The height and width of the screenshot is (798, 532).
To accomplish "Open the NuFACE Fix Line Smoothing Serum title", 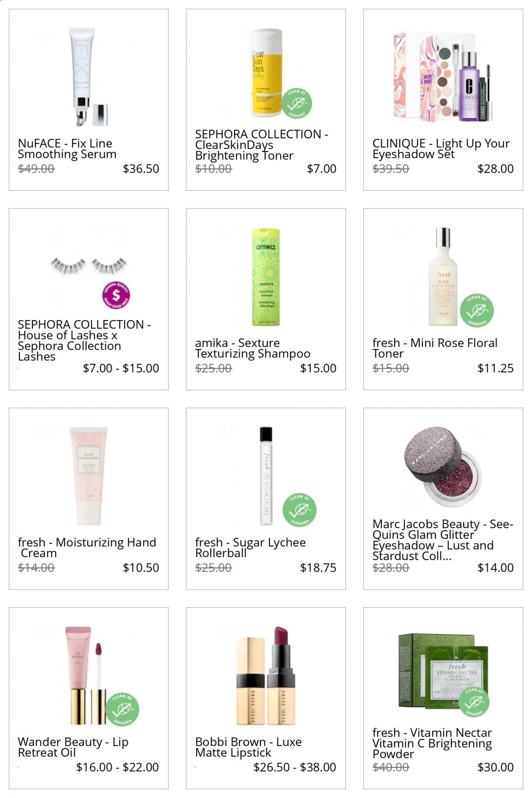I will point(67,149).
